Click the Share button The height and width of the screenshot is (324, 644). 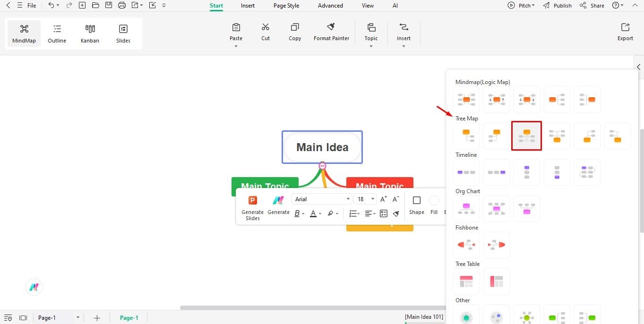592,6
